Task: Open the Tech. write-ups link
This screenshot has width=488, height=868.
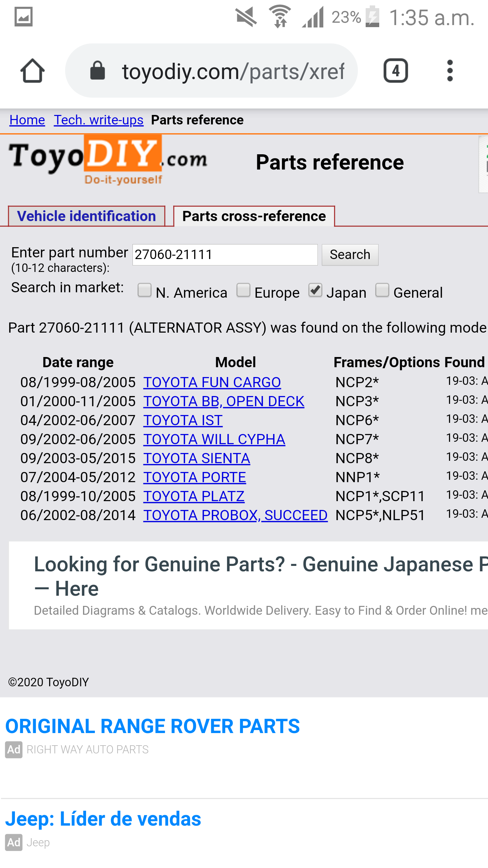Action: 99,120
